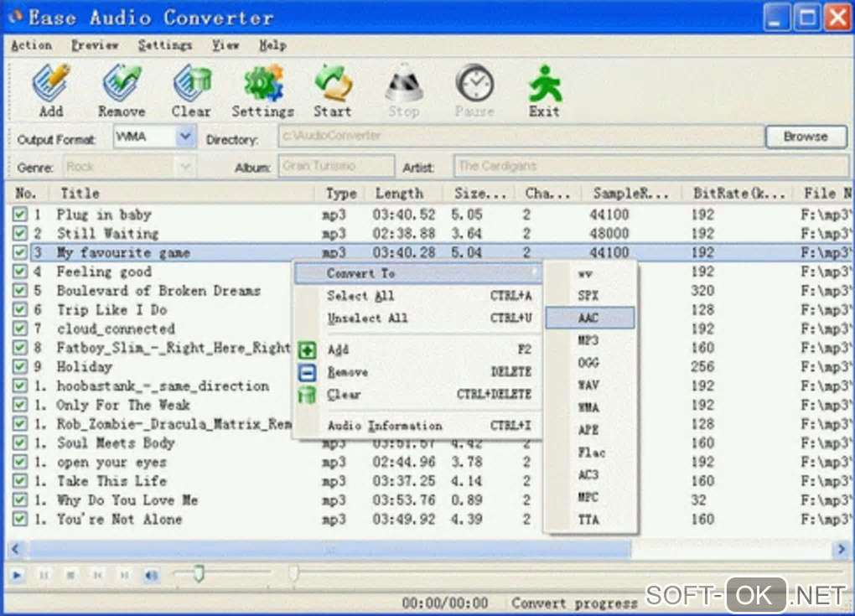Sort by the Length column header
The image size is (855, 616).
(x=405, y=193)
